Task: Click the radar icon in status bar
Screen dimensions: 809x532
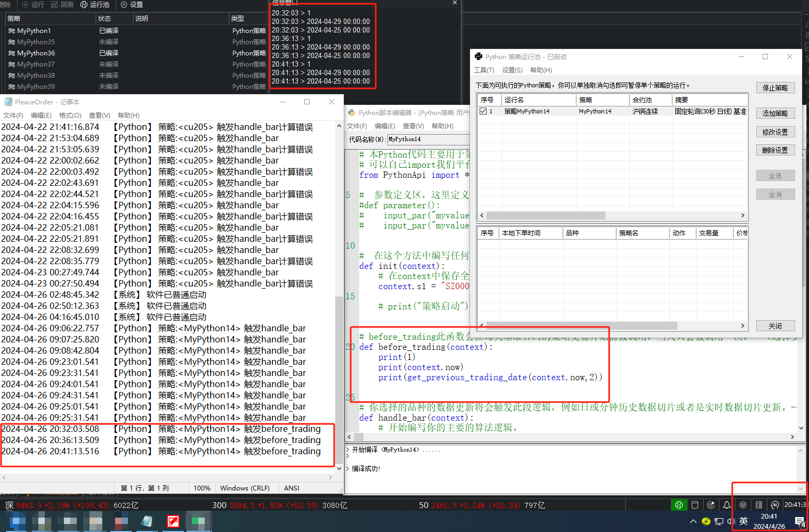Action: [x=711, y=505]
